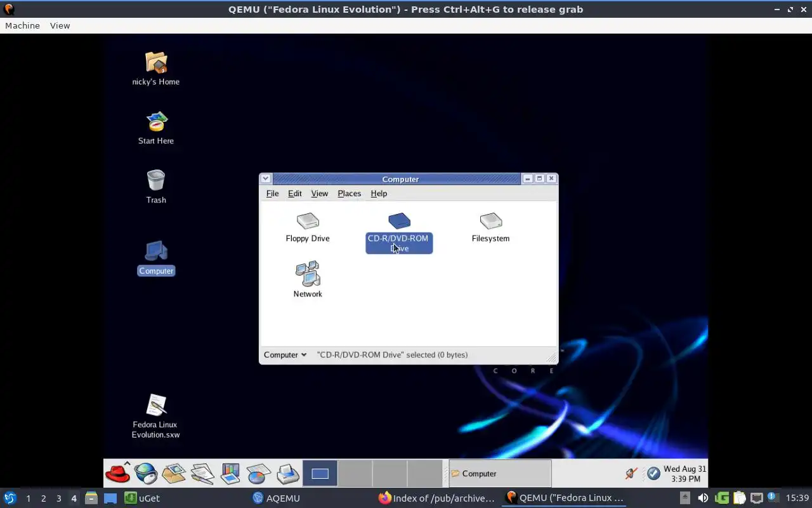Click the host clock showing 15:39

point(797,498)
